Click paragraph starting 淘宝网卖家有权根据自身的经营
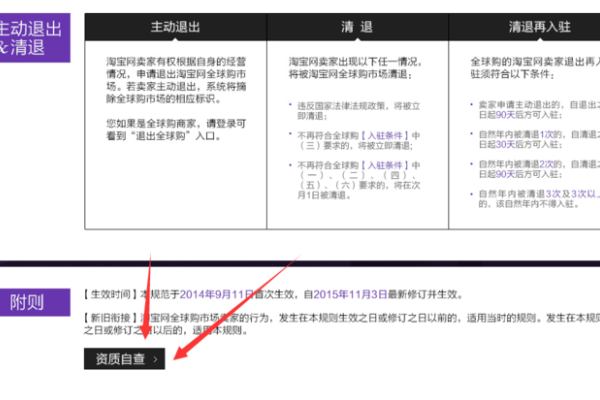The height and width of the screenshot is (400, 600). tap(176, 80)
